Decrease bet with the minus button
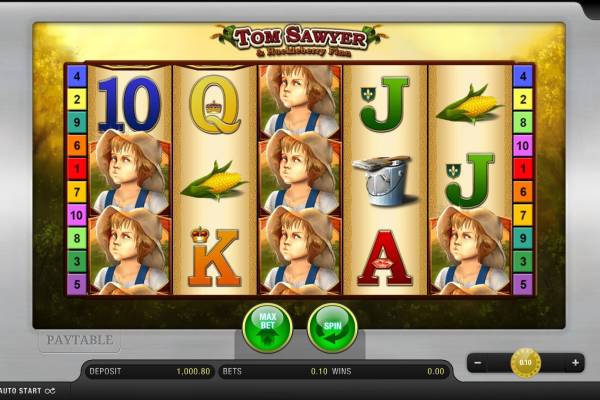 point(478,362)
